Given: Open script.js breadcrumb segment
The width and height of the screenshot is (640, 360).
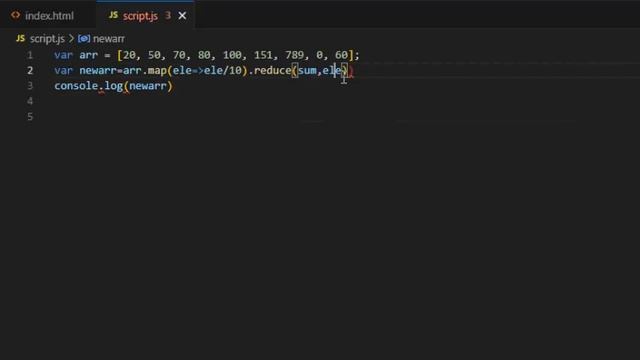Looking at the screenshot, I should tap(47, 39).
